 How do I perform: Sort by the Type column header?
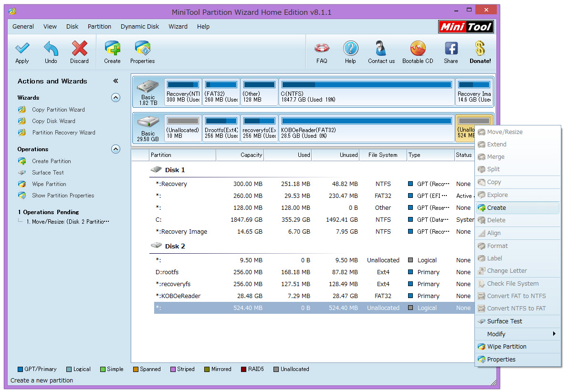[x=430, y=155]
